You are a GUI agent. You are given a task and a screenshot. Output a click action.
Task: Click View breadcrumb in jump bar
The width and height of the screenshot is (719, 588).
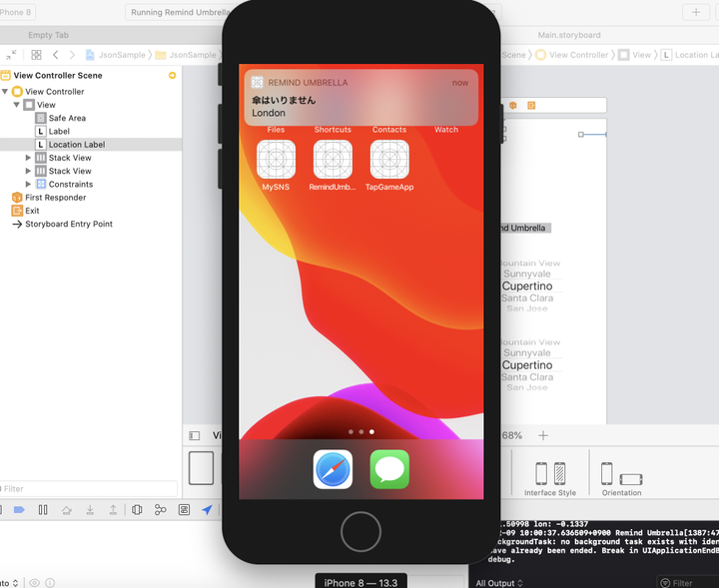pos(635,55)
